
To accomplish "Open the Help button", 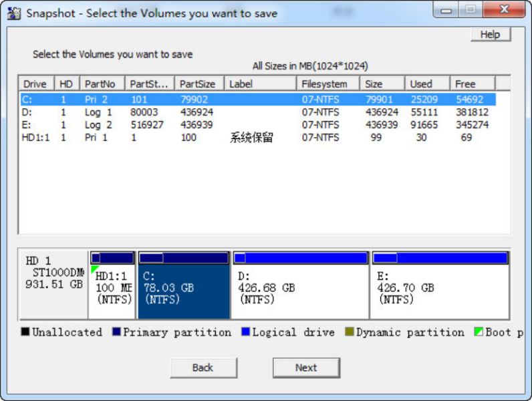I will click(491, 34).
